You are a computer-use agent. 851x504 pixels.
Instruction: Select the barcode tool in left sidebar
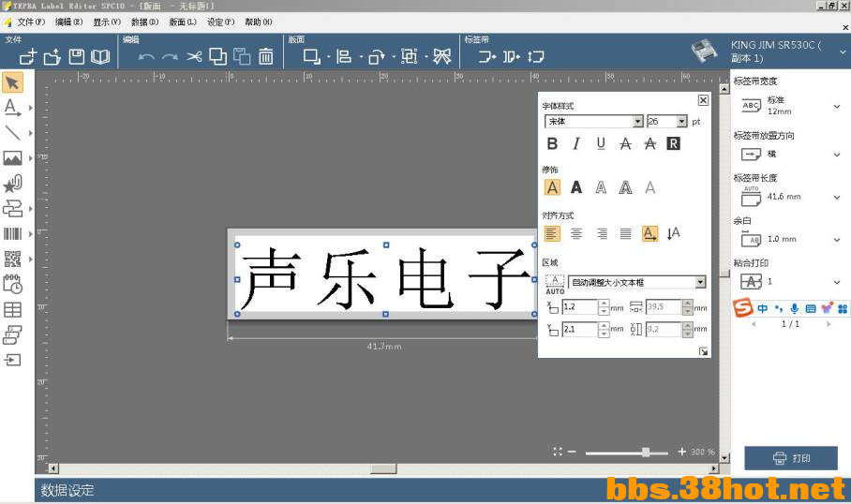[13, 233]
